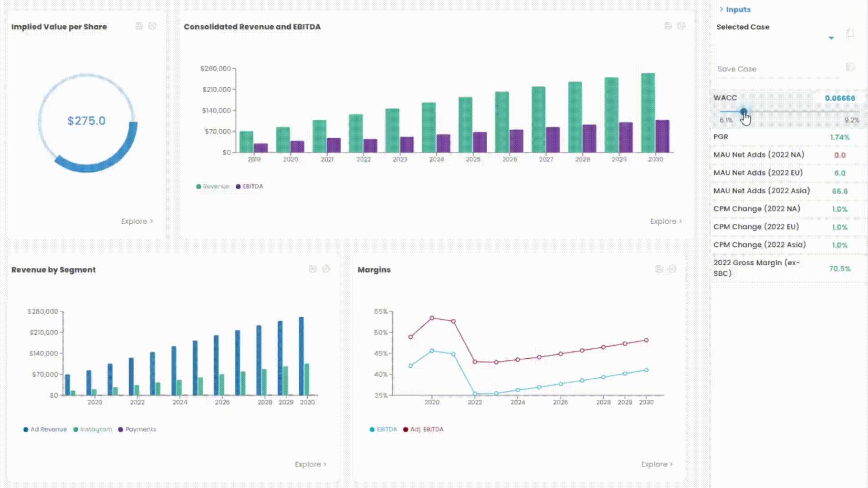The image size is (868, 488).
Task: Open the Selected Case dropdown arrow
Action: coord(831,38)
